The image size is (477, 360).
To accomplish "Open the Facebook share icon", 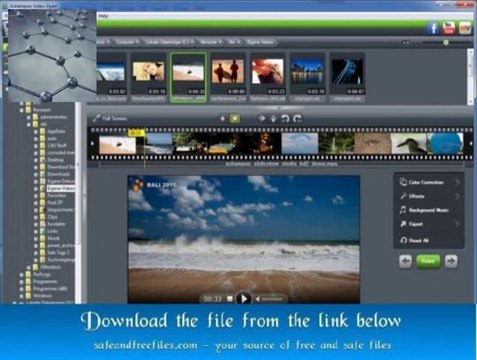I will coord(433,29).
